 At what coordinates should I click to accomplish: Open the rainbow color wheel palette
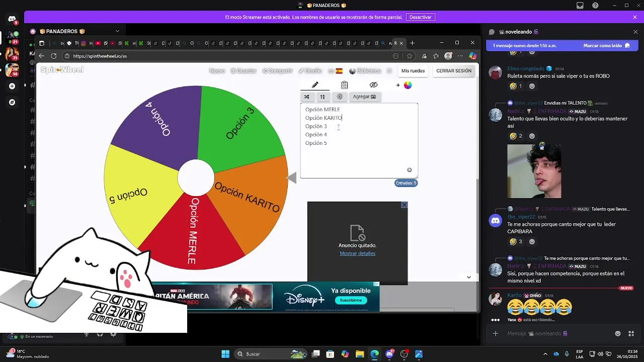(x=408, y=85)
